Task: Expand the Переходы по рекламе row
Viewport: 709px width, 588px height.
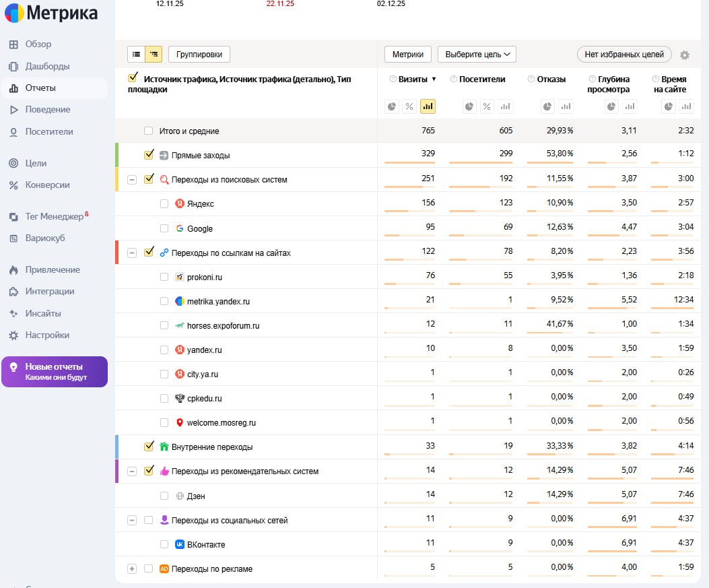Action: [x=132, y=568]
